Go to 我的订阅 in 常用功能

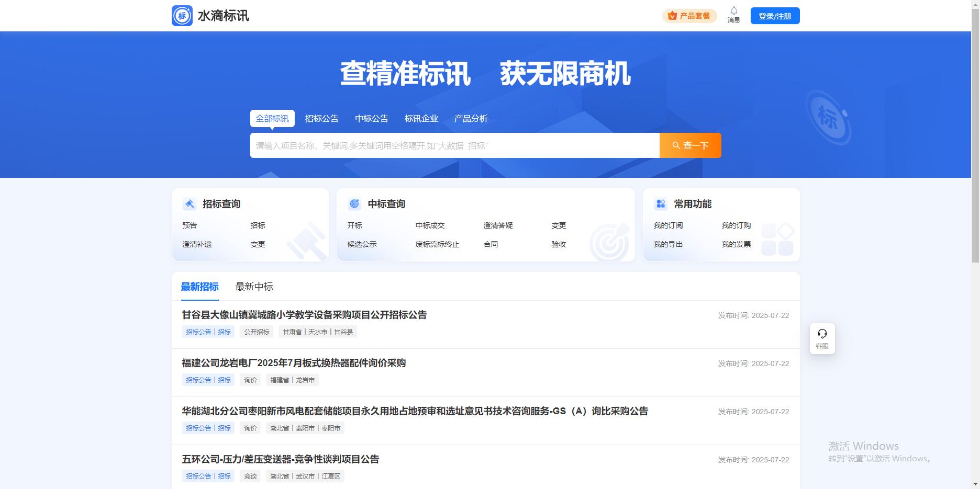pyautogui.click(x=668, y=225)
